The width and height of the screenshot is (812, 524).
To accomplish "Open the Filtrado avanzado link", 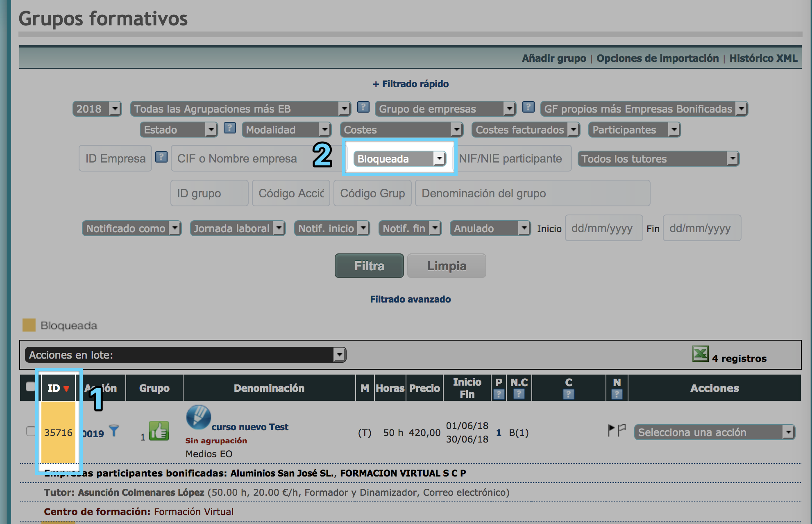I will pyautogui.click(x=410, y=299).
